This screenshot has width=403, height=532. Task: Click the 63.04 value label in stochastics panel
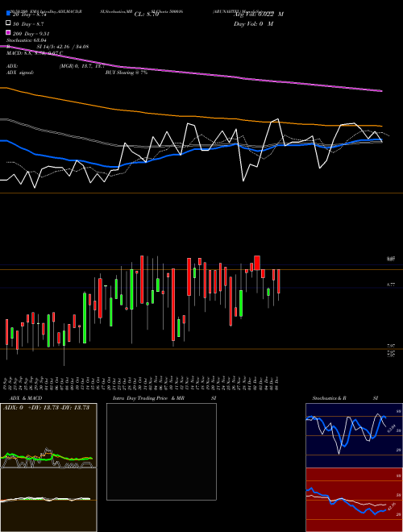(392, 428)
